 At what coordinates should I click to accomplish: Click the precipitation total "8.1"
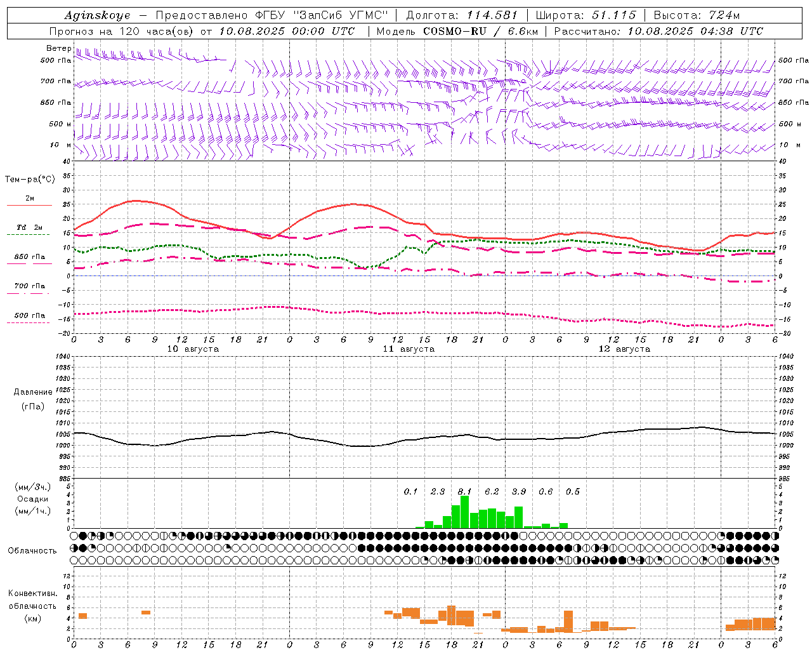pyautogui.click(x=465, y=492)
